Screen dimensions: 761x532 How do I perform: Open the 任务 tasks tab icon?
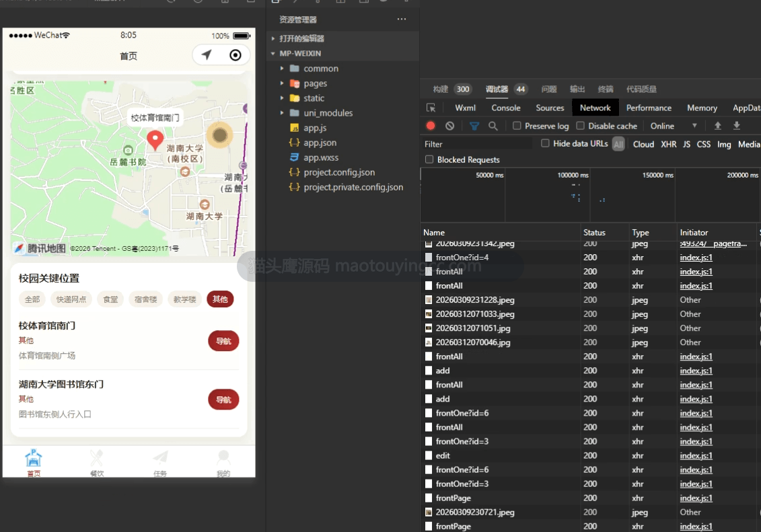(160, 458)
